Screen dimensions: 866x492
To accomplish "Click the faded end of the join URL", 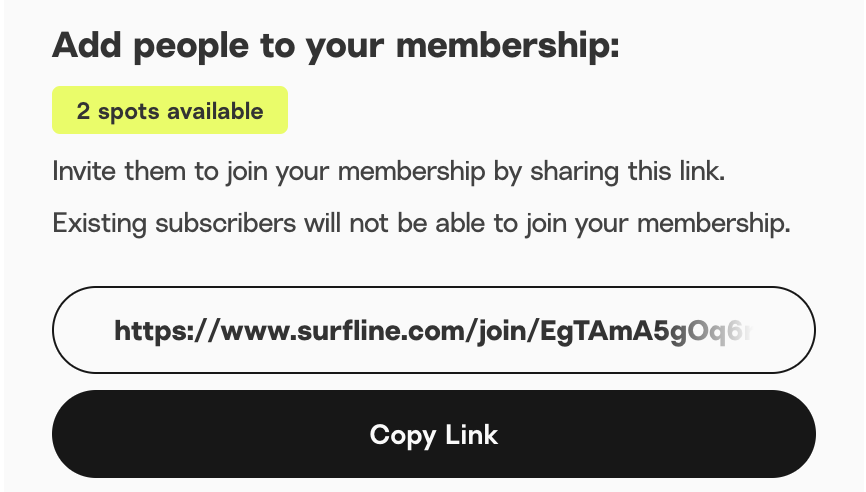I will tap(724, 331).
